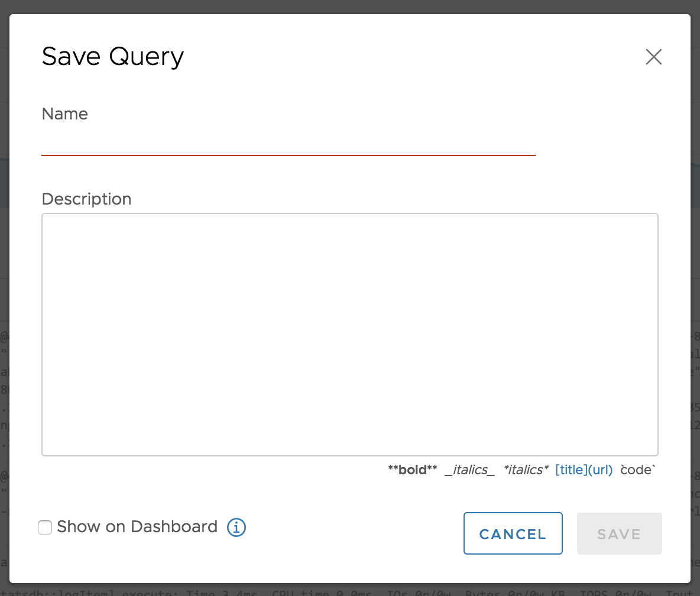Click the *italics* asterisk formatting hint
This screenshot has width=700, height=596.
point(526,470)
